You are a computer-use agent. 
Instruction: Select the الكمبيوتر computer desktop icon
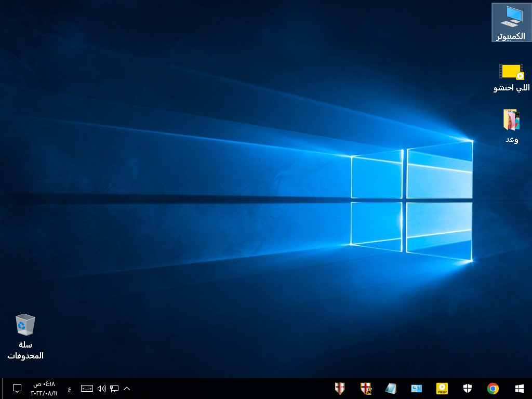pos(511,22)
